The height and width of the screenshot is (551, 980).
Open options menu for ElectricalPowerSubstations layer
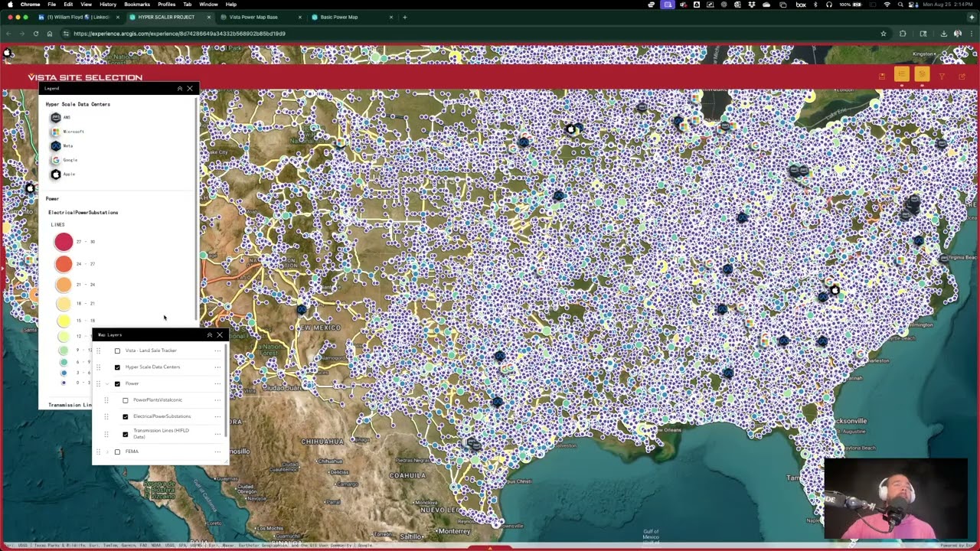(x=217, y=416)
